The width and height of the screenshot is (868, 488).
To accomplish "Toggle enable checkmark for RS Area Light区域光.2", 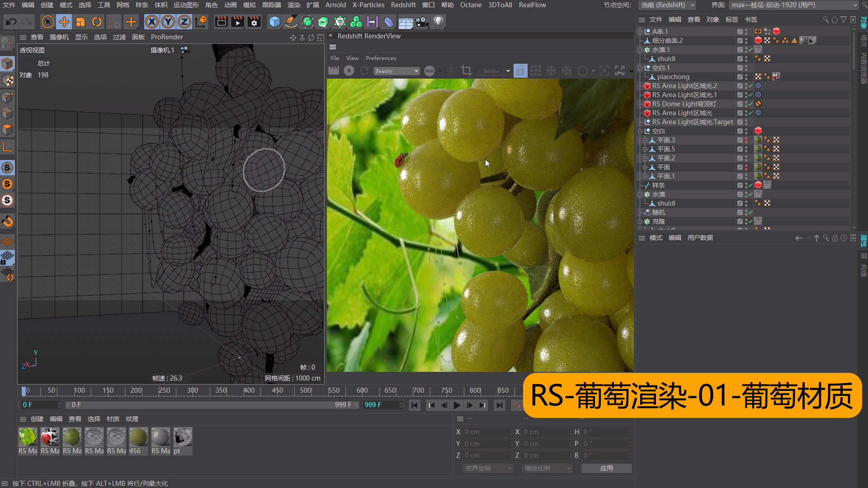I will (x=750, y=86).
